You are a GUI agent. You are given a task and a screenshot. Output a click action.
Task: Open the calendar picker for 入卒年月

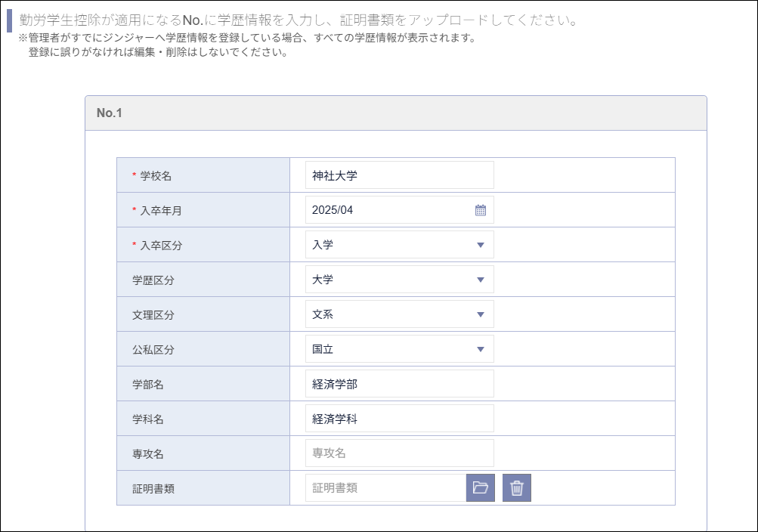pos(481,209)
